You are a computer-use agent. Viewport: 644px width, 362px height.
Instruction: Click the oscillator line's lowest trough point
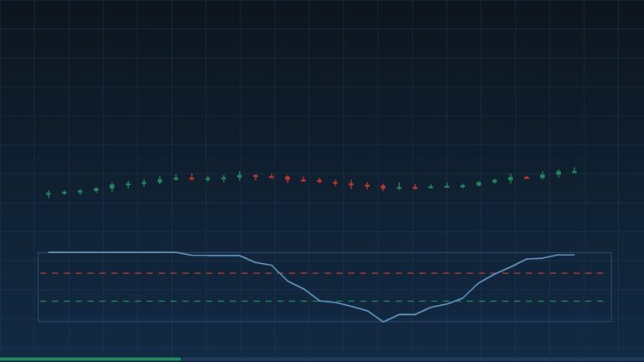click(383, 322)
